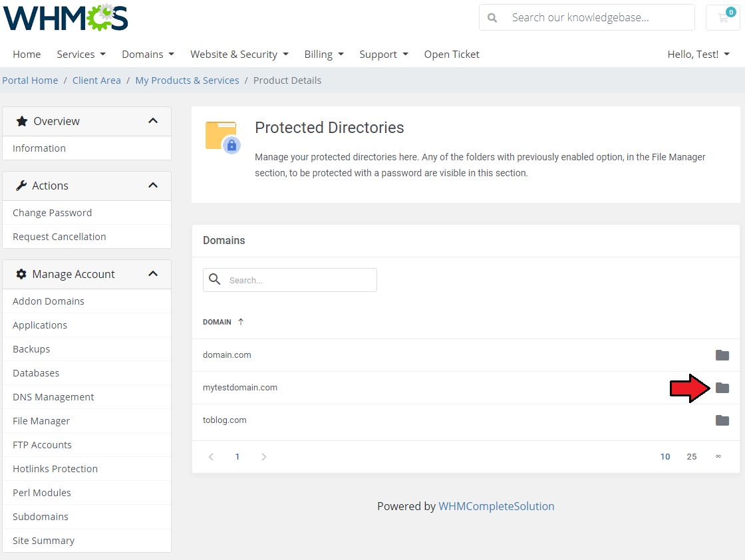745x560 pixels.
Task: Click the shopping cart icon
Action: (723, 17)
